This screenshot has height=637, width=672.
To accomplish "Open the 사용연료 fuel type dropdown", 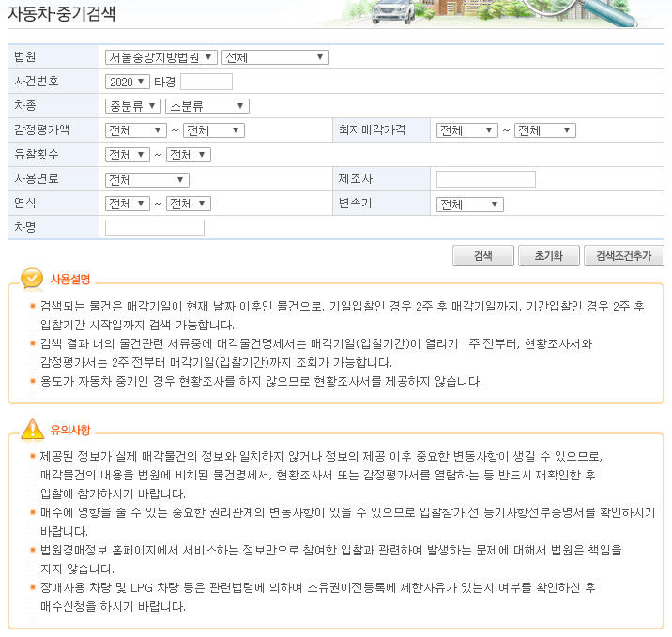I will 147,180.
